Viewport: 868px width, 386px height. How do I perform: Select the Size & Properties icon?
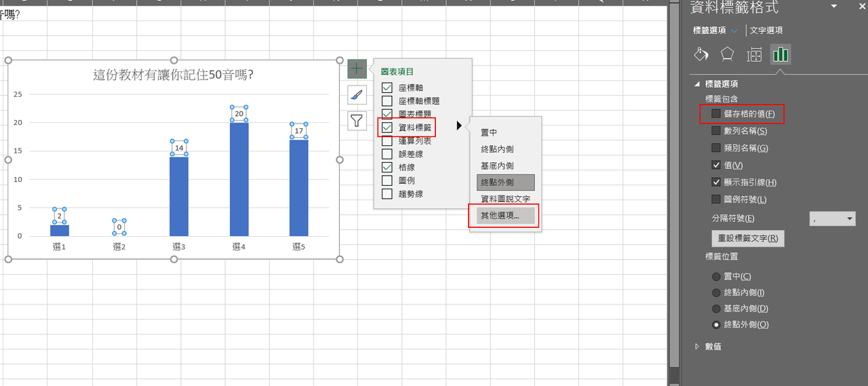[x=754, y=55]
